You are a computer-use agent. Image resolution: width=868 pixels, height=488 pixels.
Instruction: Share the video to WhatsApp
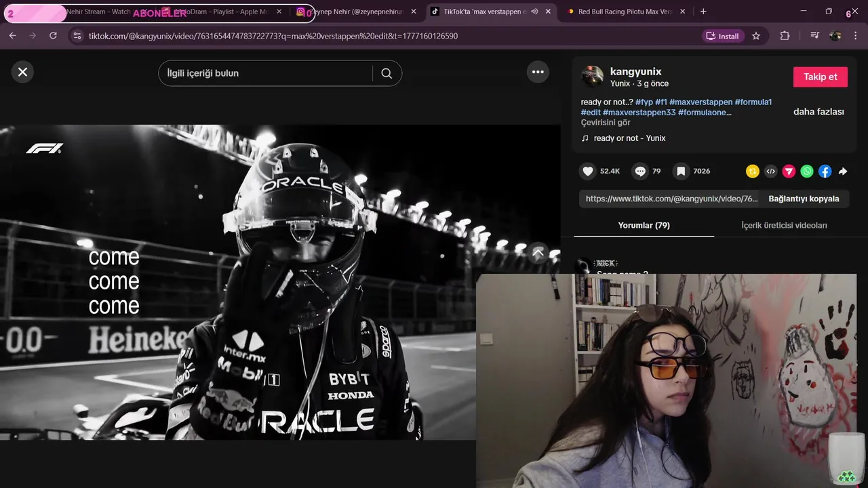coord(807,171)
